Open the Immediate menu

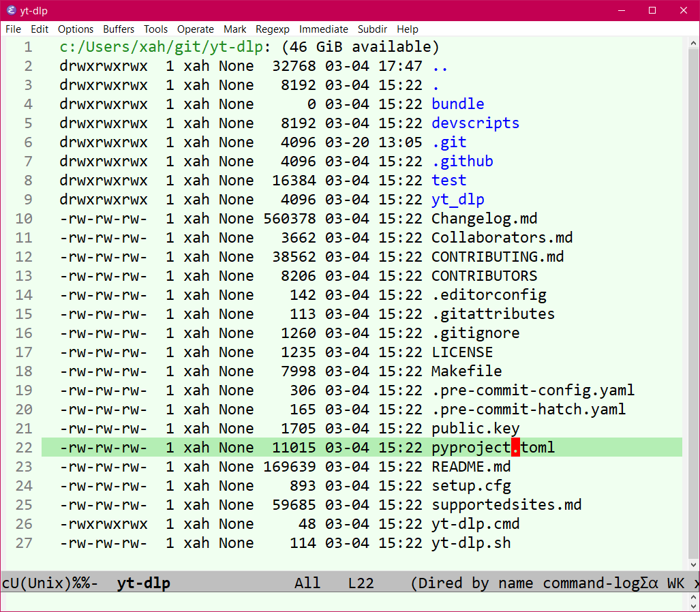[x=323, y=29]
